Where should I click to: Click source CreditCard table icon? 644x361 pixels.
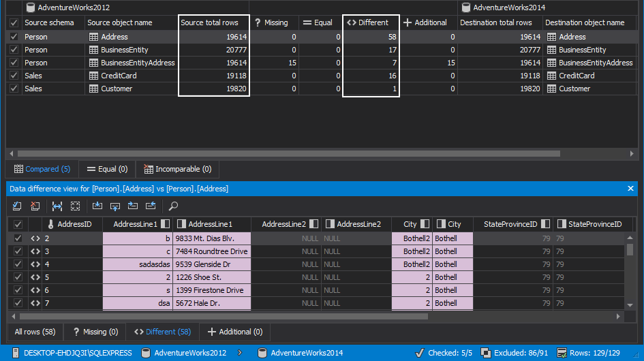93,76
